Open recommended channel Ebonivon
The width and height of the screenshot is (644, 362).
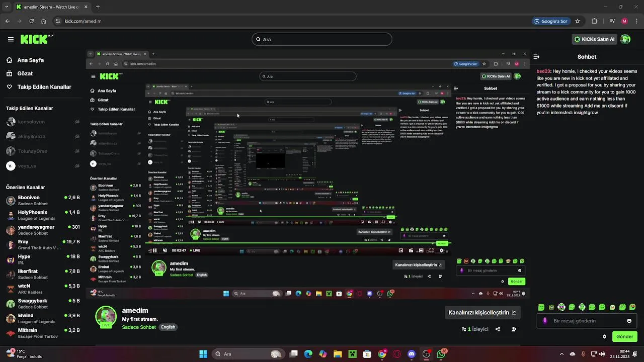[x=43, y=201]
